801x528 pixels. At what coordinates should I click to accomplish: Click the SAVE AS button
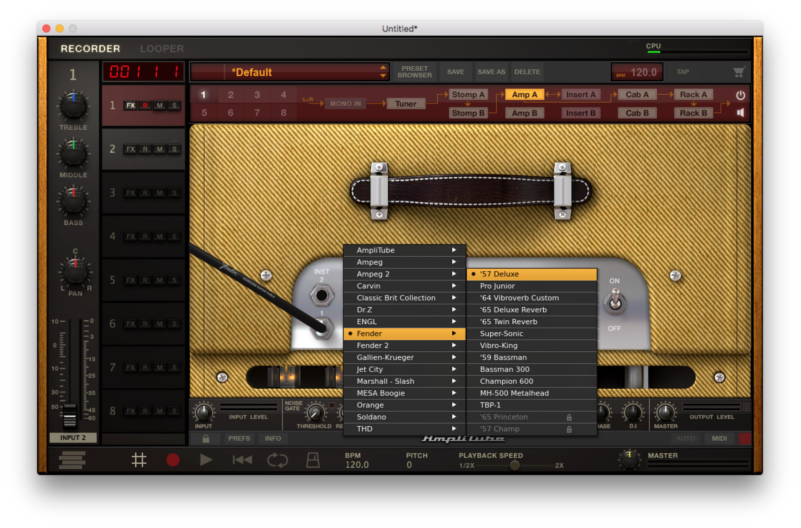point(491,72)
